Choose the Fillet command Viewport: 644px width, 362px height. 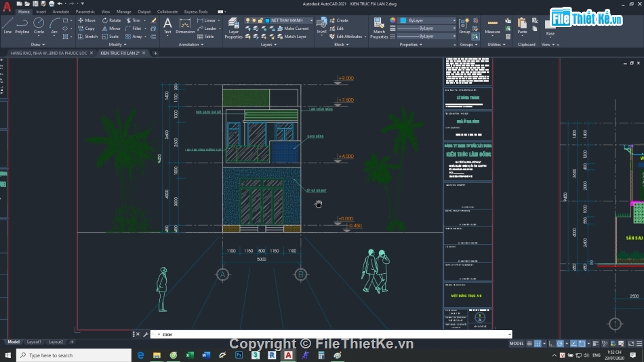click(x=134, y=28)
